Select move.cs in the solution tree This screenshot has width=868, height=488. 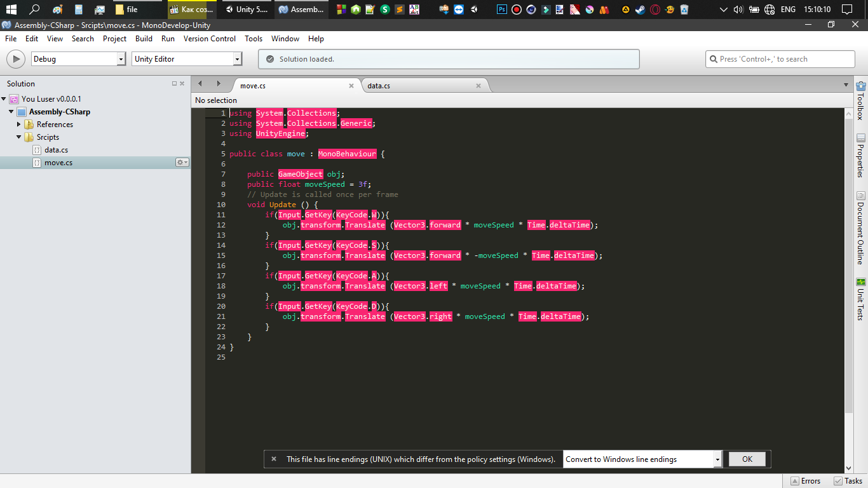(95, 163)
